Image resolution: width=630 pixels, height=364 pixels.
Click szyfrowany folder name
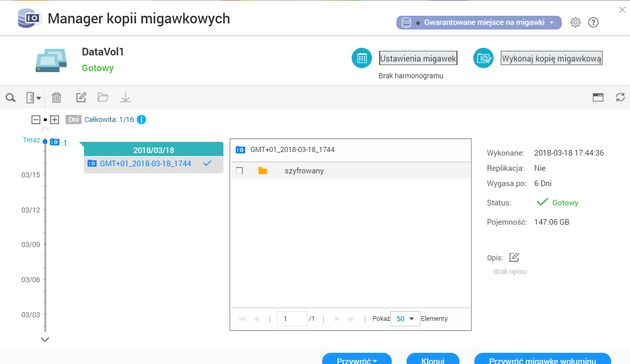tap(304, 171)
